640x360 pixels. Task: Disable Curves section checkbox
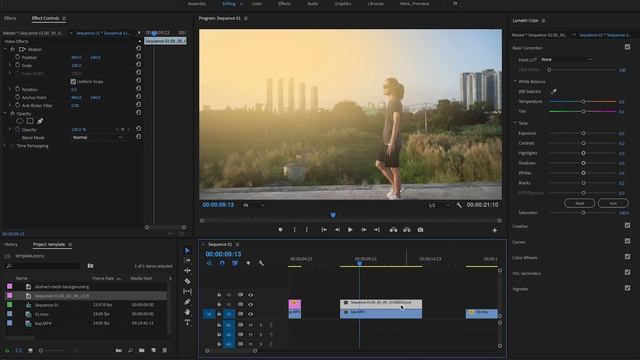(x=627, y=241)
